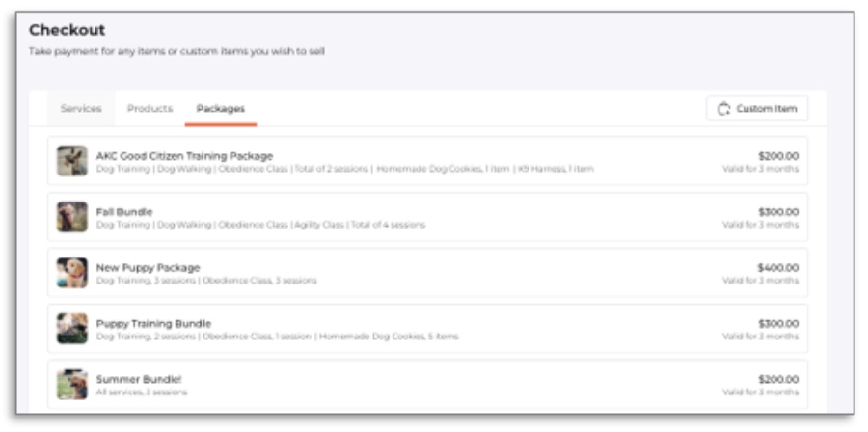Pick the New Puppy Package title
Viewport: 868px width, 432px height.
pyautogui.click(x=148, y=267)
